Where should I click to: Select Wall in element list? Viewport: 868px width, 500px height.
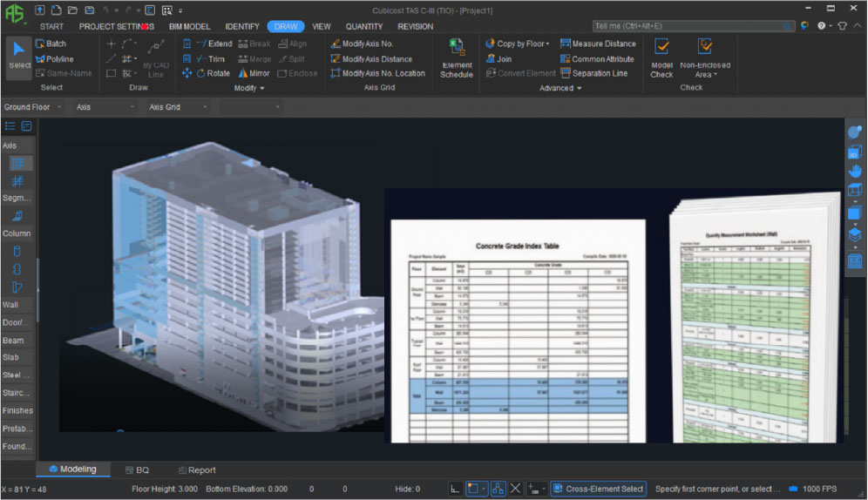17,305
